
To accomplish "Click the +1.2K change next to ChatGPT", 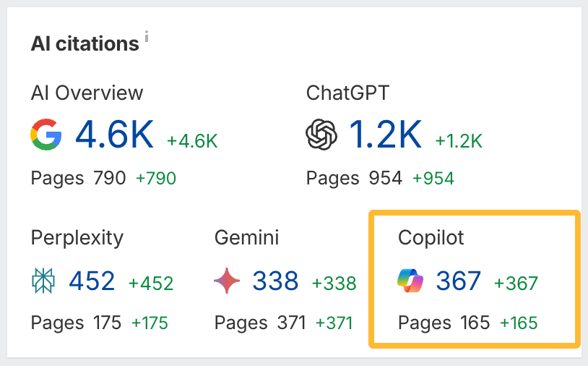I will click(x=459, y=140).
